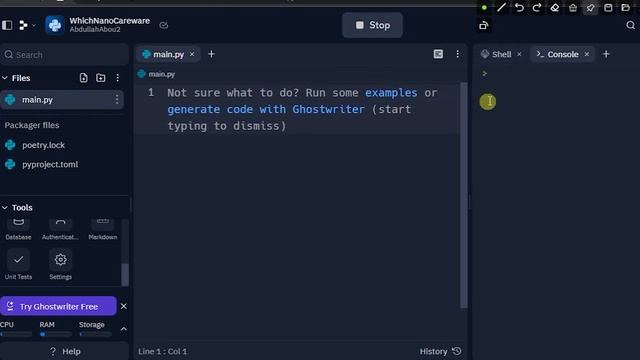Open the Markdown tool
The width and height of the screenshot is (640, 360).
103,229
